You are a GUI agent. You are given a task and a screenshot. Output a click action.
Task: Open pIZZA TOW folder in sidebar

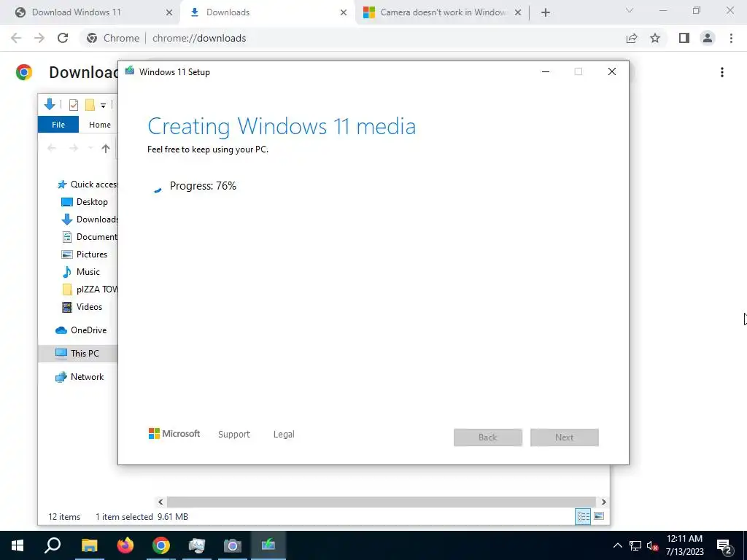90,289
